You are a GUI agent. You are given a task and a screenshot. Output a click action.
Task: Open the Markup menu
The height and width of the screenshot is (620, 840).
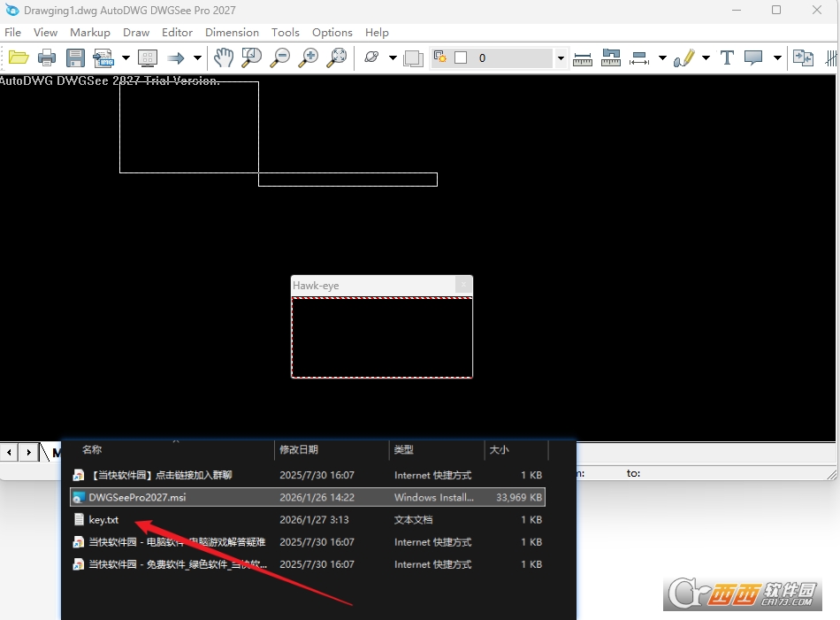[x=90, y=32]
